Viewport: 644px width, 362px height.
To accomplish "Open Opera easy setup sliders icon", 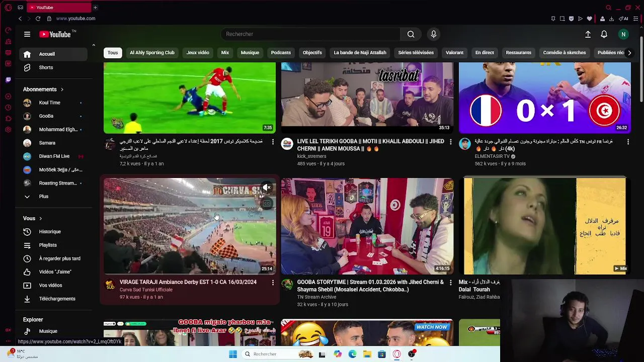I will (636, 19).
